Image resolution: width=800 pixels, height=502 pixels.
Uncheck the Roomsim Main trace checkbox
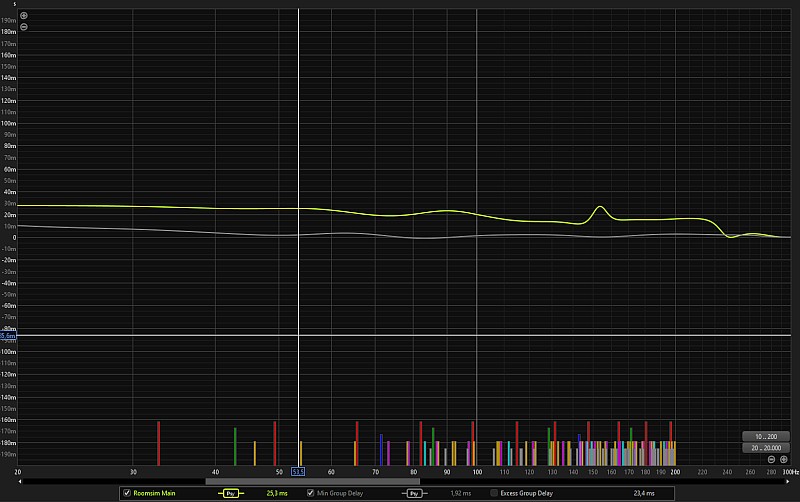pos(127,493)
